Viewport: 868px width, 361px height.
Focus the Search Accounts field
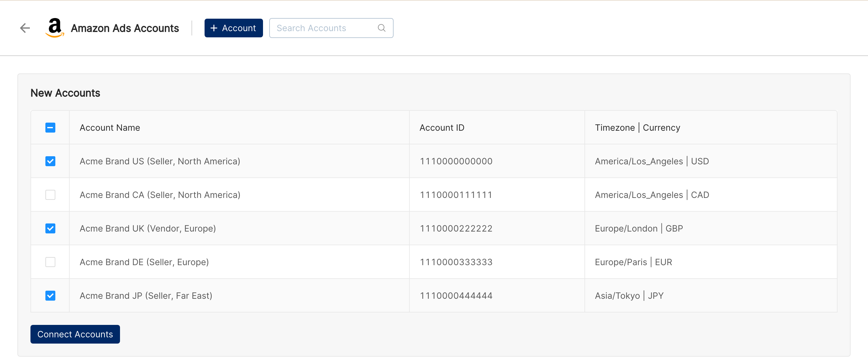point(331,28)
